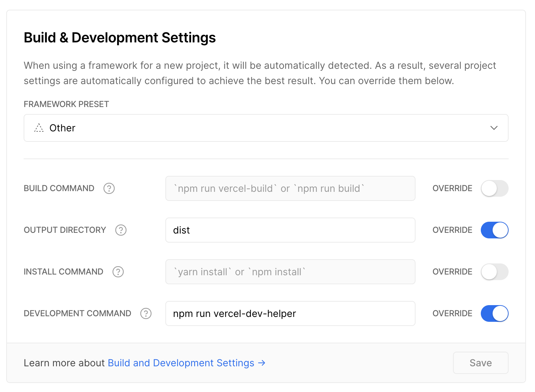Viewport: 535px width, 392px height.
Task: Click the help icon beside DEVELOPMENT COMMAND
Action: [146, 313]
